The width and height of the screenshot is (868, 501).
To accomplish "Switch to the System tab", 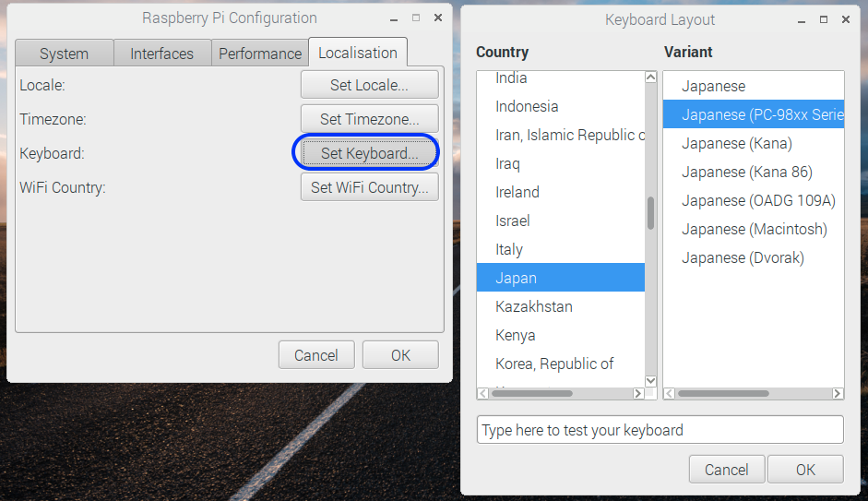I will [64, 54].
